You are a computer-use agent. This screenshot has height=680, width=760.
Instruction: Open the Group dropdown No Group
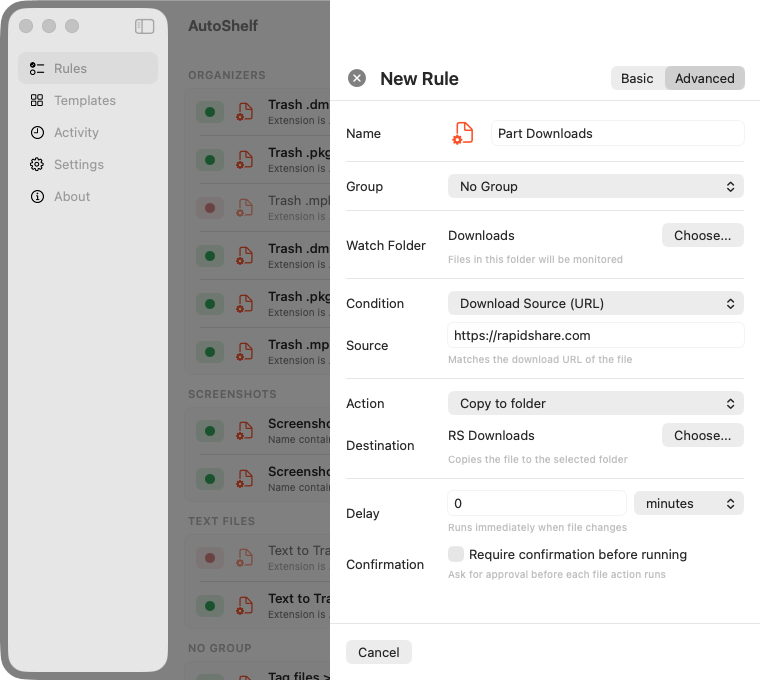coord(596,187)
